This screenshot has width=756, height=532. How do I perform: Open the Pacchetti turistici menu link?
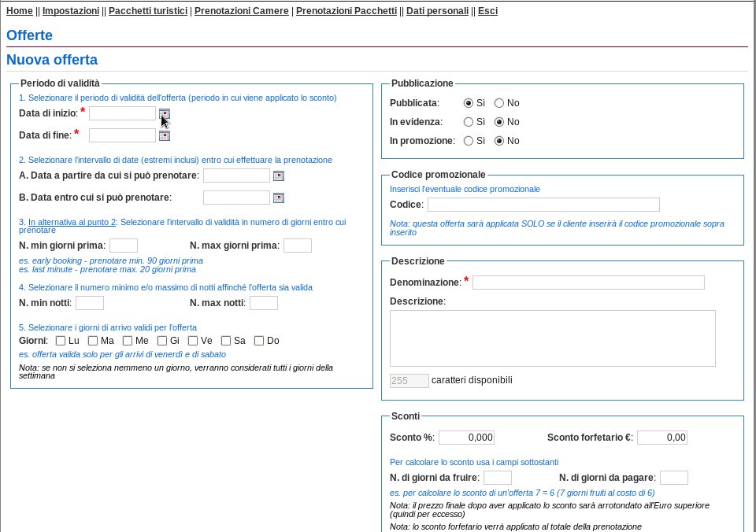(x=148, y=10)
